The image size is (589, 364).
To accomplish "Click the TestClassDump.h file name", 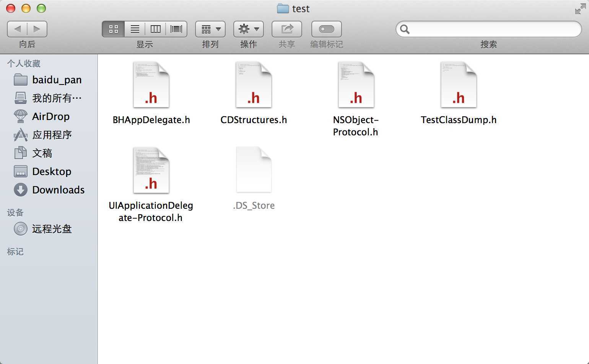I will coord(459,120).
